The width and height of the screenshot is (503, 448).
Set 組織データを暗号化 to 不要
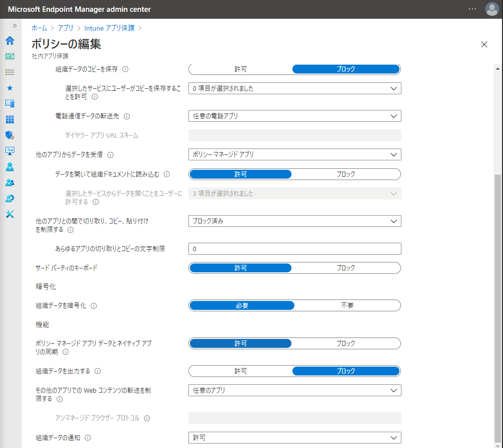pos(347,305)
